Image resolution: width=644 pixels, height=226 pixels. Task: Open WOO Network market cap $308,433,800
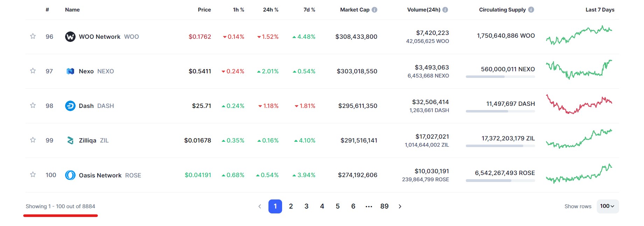(356, 37)
